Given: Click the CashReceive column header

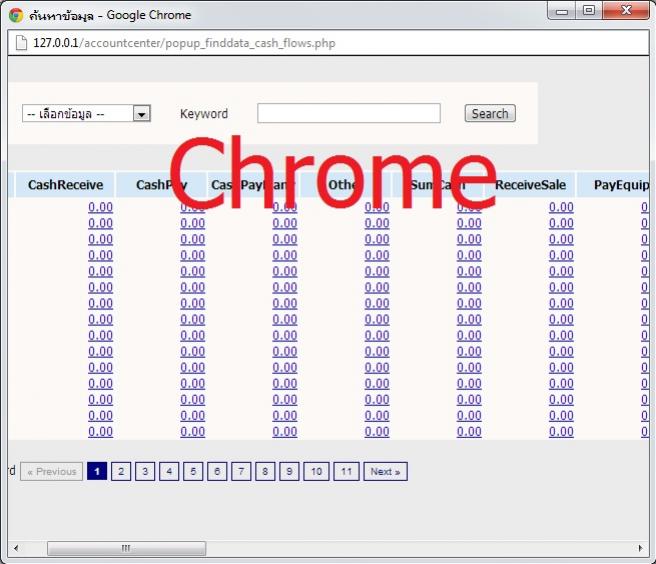Looking at the screenshot, I should coord(65,185).
